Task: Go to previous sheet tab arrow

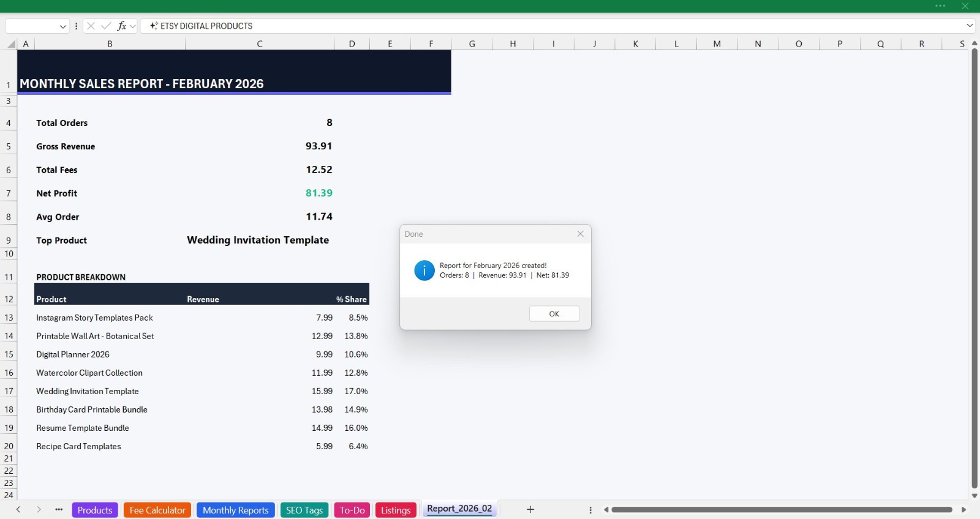Action: point(18,509)
